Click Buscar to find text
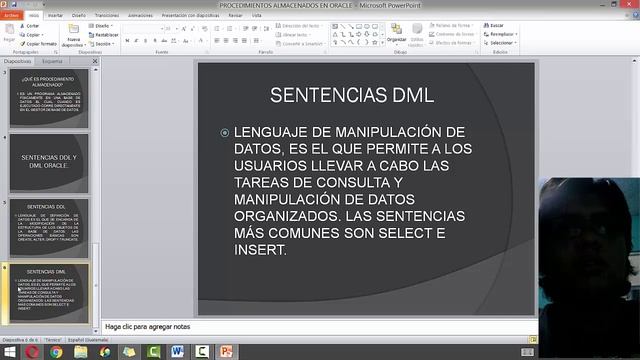This screenshot has height=360, width=640. point(494,25)
